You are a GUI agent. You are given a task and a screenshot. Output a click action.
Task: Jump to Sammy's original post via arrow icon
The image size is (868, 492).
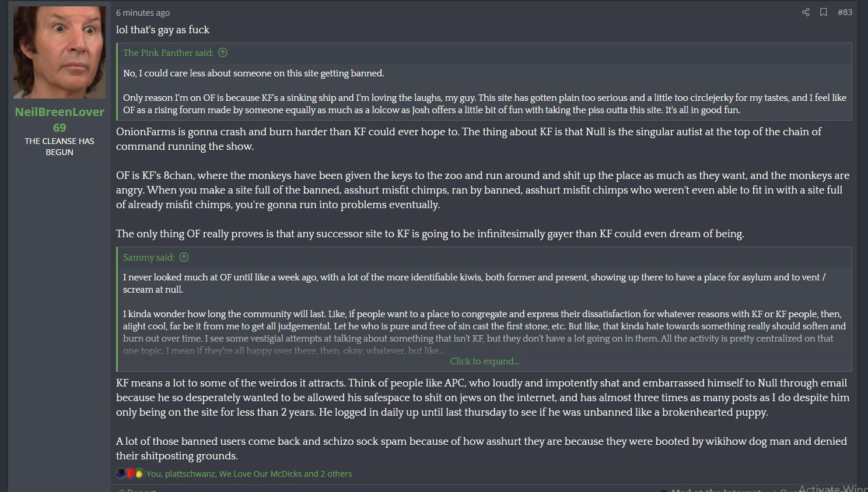click(184, 258)
